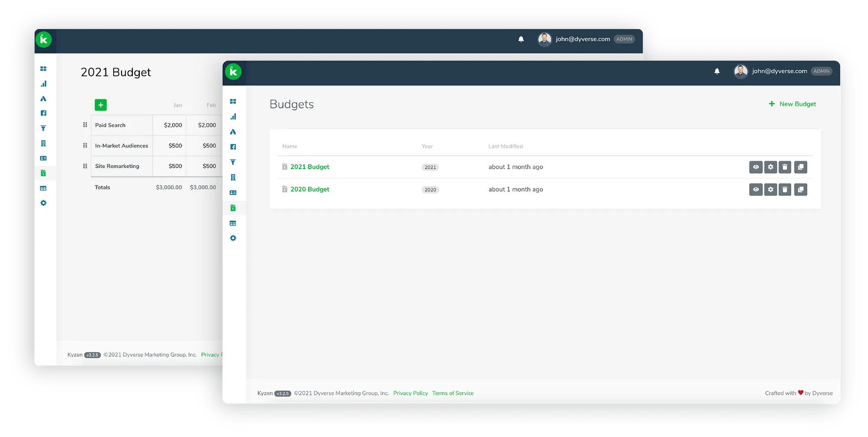Click the notification bell in the front window

tap(717, 71)
